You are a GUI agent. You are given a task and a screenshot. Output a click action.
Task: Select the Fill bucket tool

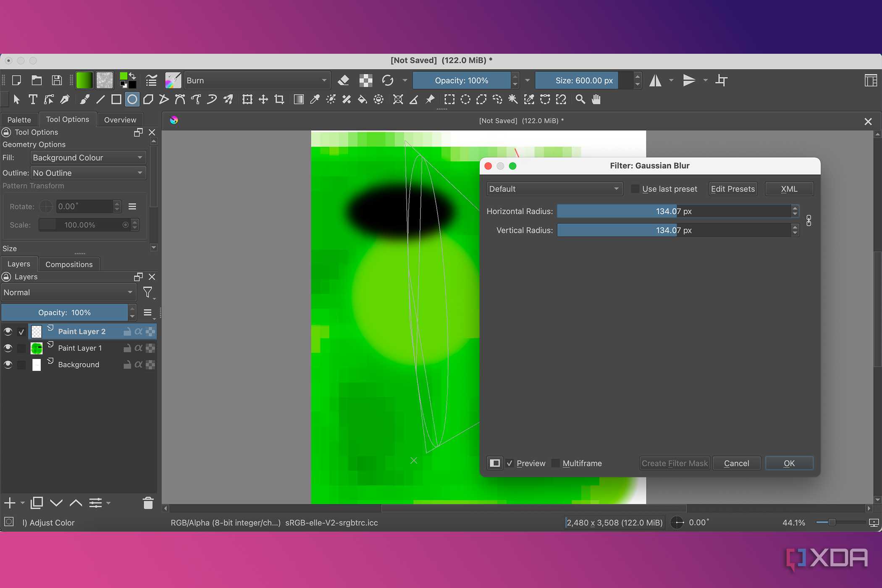tap(362, 100)
